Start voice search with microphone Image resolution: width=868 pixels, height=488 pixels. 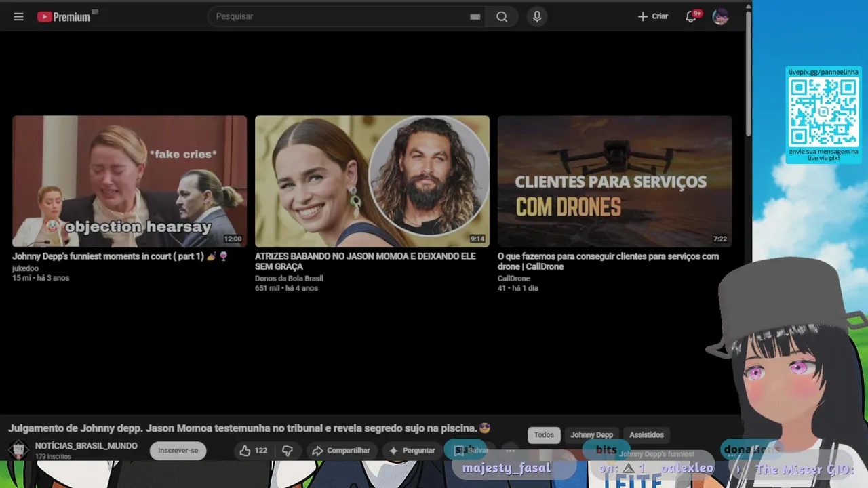537,16
